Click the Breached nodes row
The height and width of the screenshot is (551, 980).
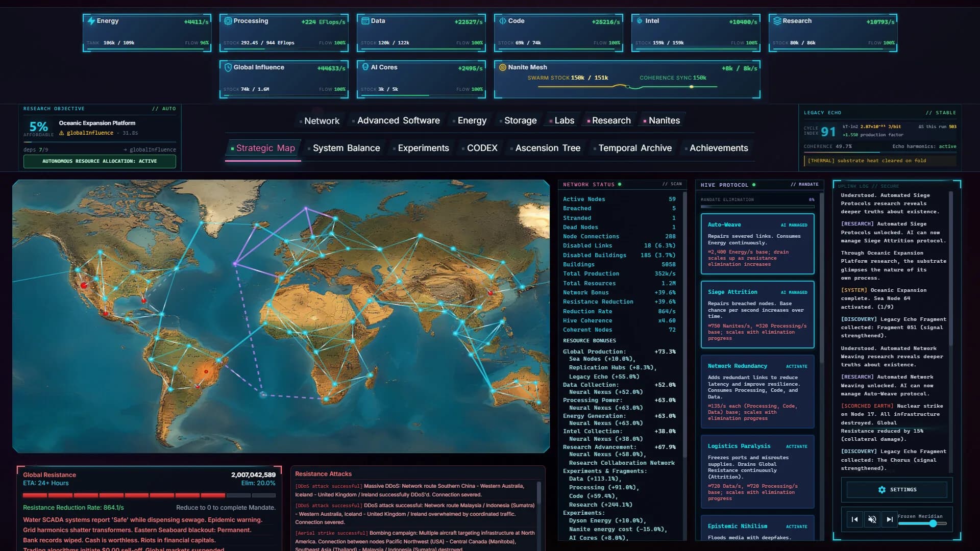click(619, 209)
